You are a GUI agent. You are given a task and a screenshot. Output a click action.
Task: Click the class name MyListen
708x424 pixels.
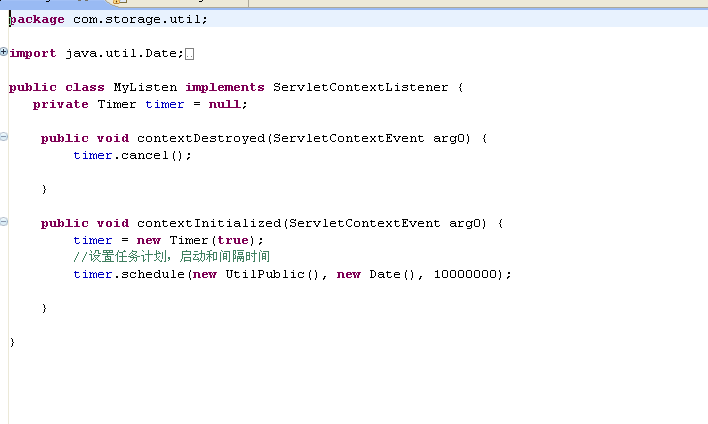click(145, 87)
